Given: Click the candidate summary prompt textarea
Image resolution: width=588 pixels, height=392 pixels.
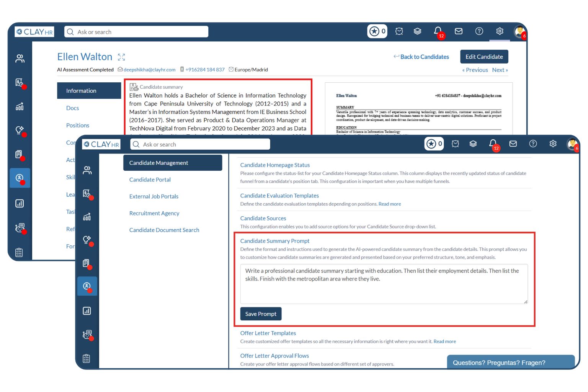Looking at the screenshot, I should tap(384, 284).
